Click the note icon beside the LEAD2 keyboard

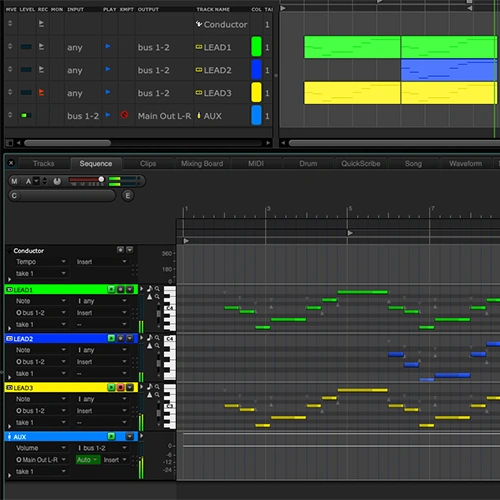point(150,338)
